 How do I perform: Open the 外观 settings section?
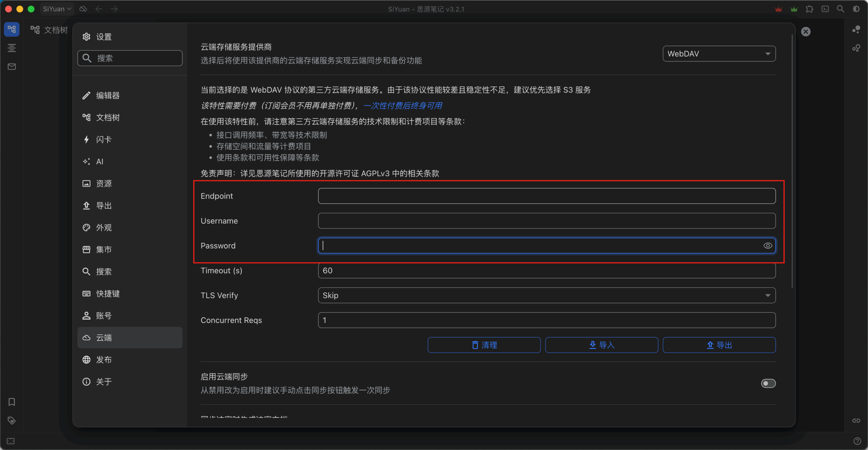coord(130,228)
